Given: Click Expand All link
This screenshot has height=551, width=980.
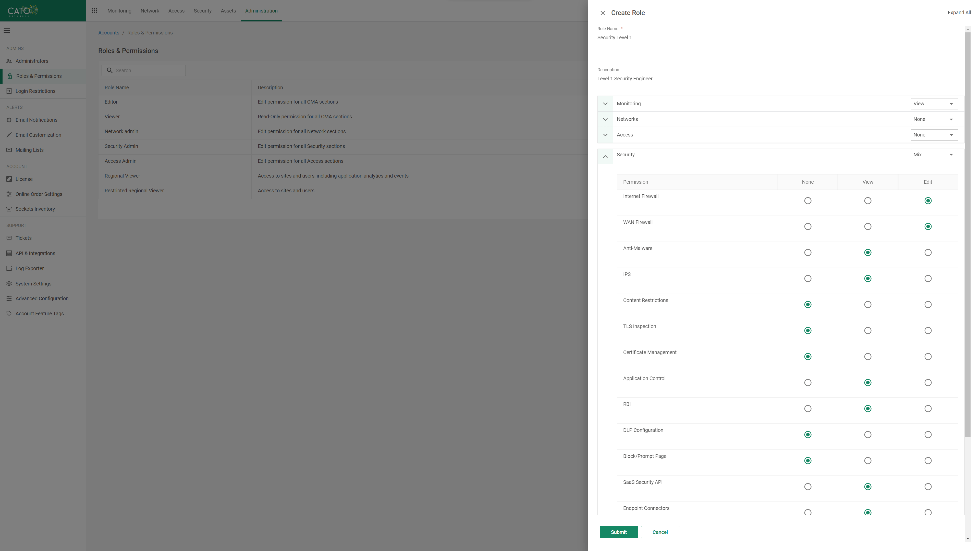Looking at the screenshot, I should point(959,12).
